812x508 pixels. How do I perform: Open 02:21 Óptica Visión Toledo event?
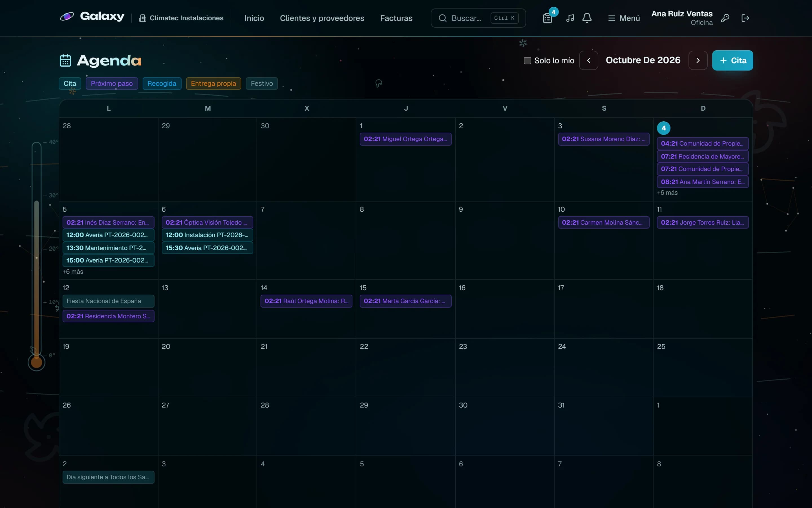click(x=207, y=222)
